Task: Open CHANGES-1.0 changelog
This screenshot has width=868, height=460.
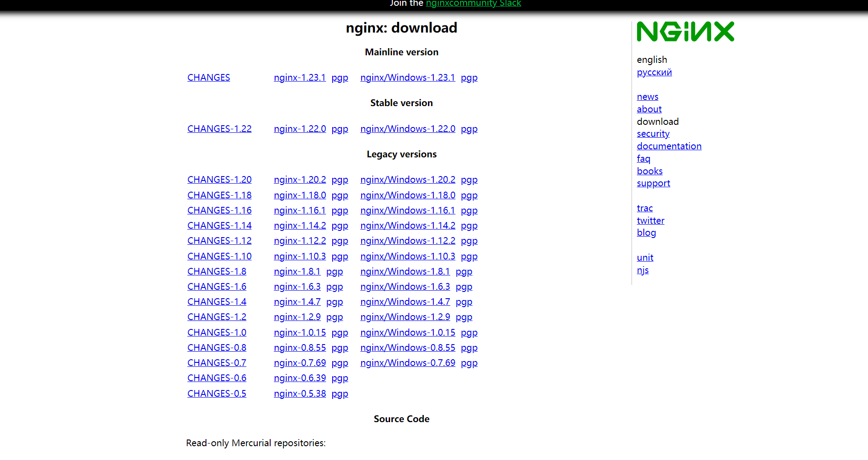Action: pyautogui.click(x=217, y=333)
